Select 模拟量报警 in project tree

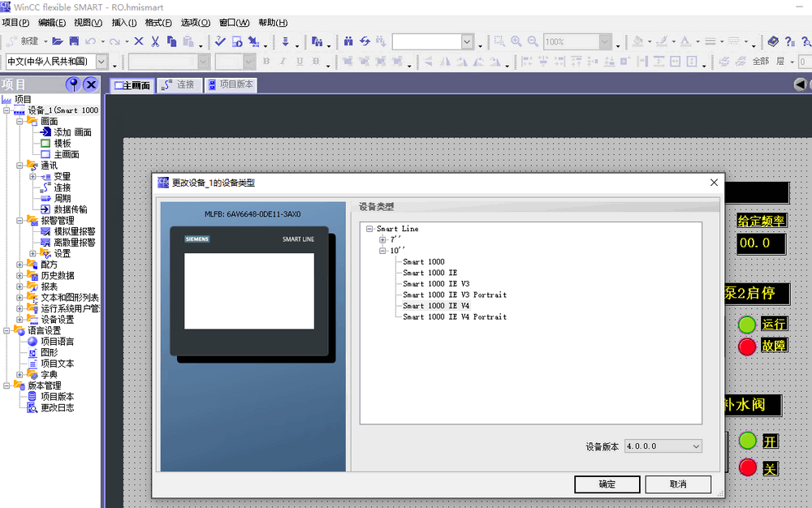pos(75,231)
